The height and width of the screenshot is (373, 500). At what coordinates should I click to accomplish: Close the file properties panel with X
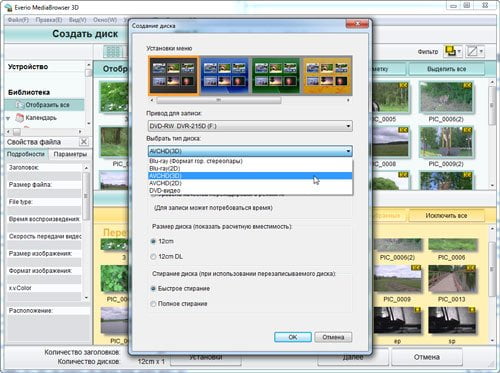tap(84, 142)
